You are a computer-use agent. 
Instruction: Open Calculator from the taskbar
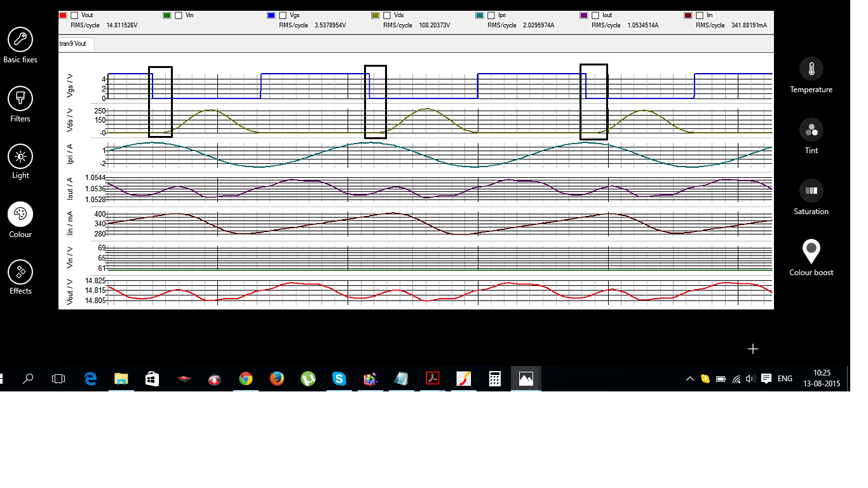[x=495, y=379]
